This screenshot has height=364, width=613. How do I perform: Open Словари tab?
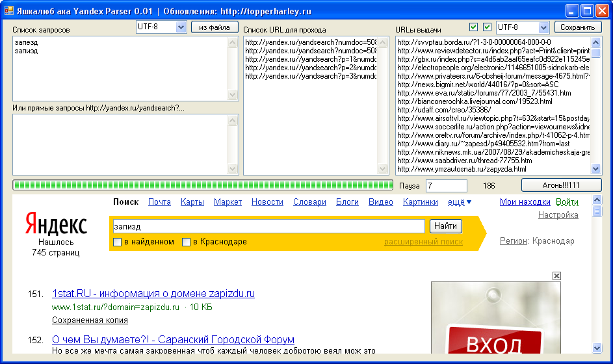pyautogui.click(x=309, y=201)
